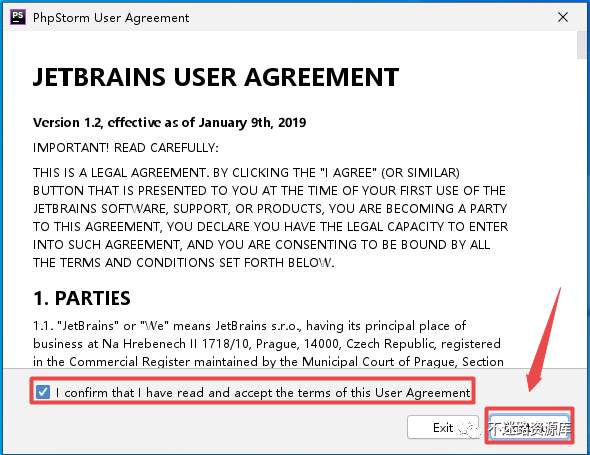Click the Chinese watermark text over the button

coord(530,428)
